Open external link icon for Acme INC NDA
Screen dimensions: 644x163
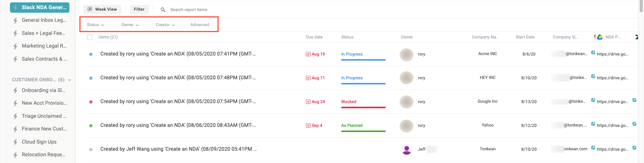point(593,52)
